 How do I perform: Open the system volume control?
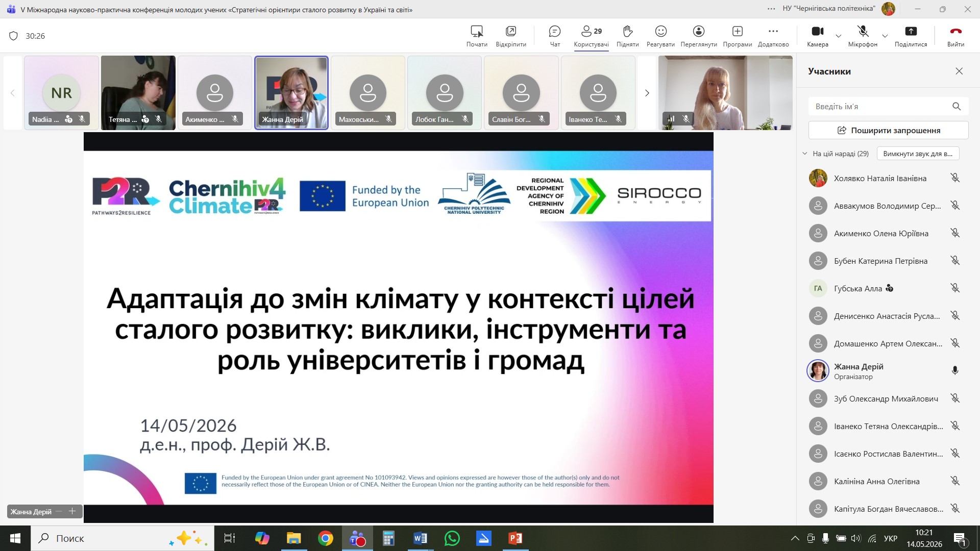click(x=856, y=538)
